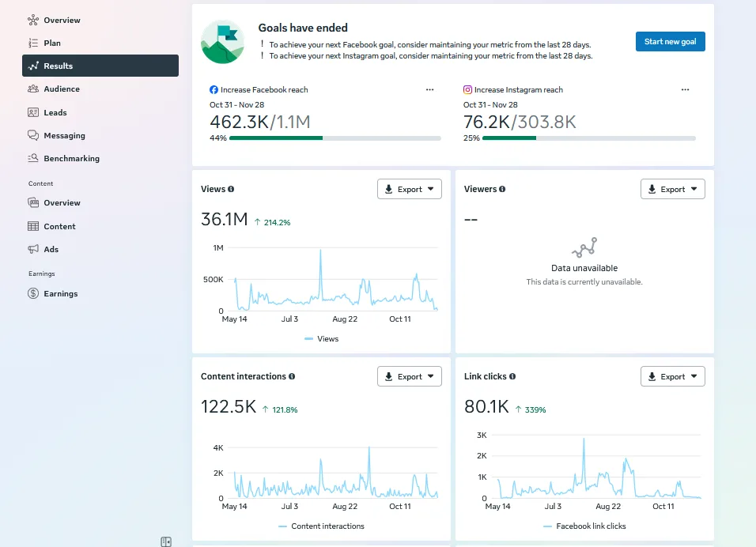
Task: Click the Messaging chat bubble icon
Action: [33, 135]
